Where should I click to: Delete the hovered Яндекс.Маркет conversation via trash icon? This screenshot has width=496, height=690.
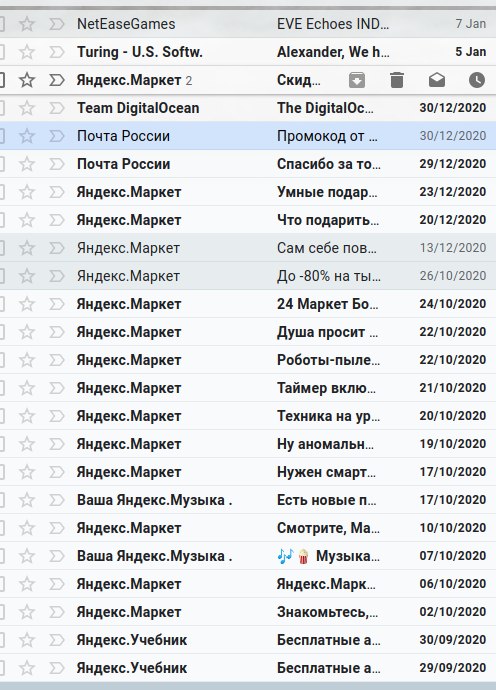point(397,80)
